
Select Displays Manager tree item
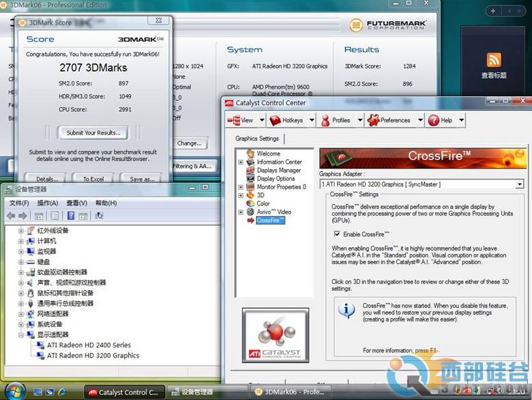click(x=279, y=170)
